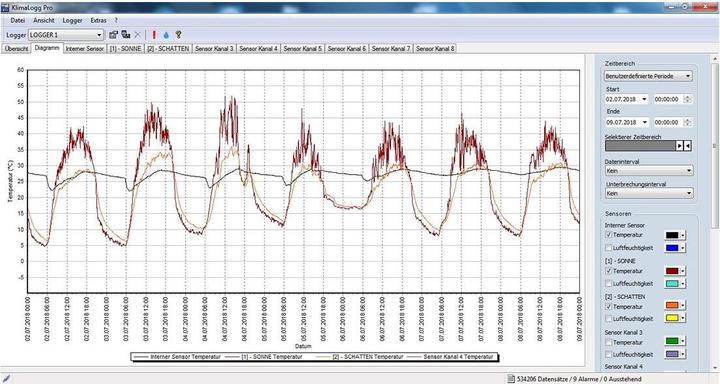Open color dropdown arrow for Interner Sensor Temperatur
The image size is (720, 384).
point(683,235)
